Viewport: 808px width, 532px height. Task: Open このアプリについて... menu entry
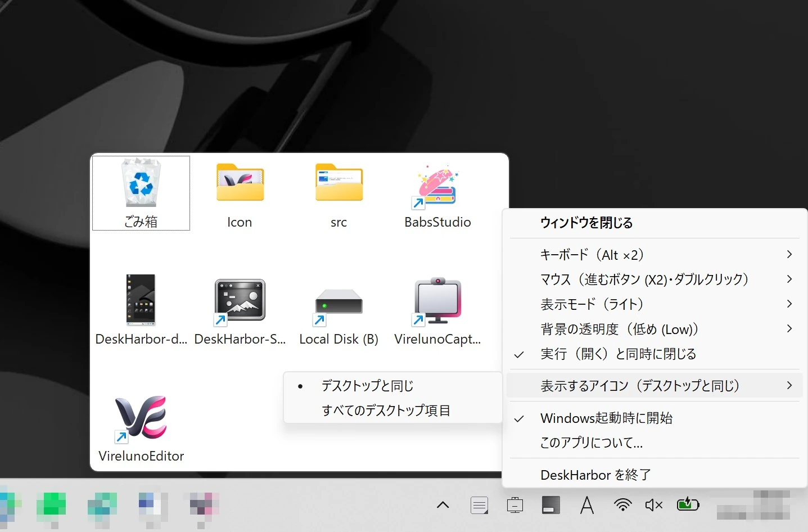point(654,443)
